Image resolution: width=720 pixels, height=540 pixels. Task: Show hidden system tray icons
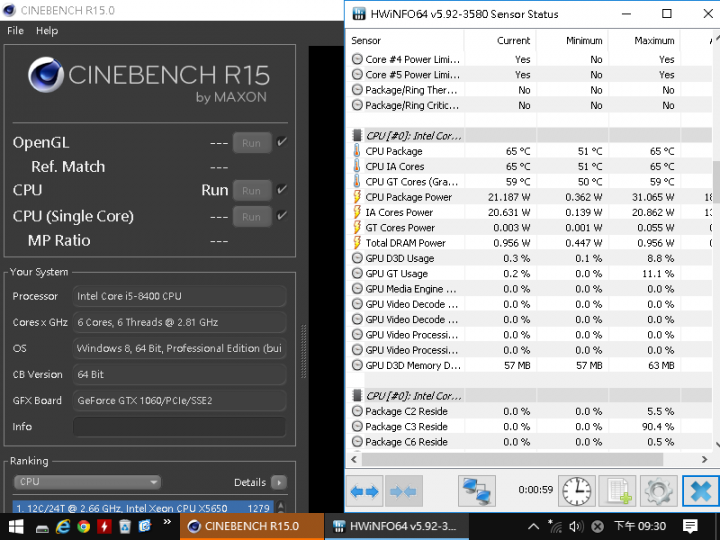(x=533, y=526)
